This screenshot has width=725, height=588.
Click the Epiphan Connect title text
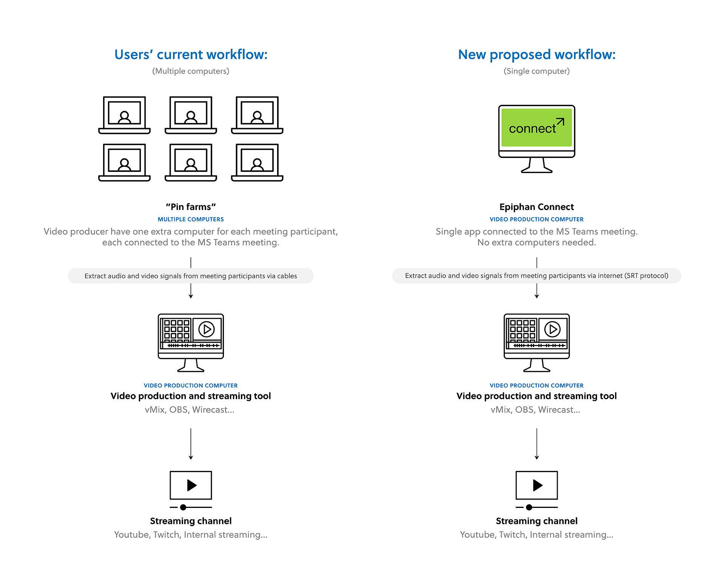tap(537, 207)
